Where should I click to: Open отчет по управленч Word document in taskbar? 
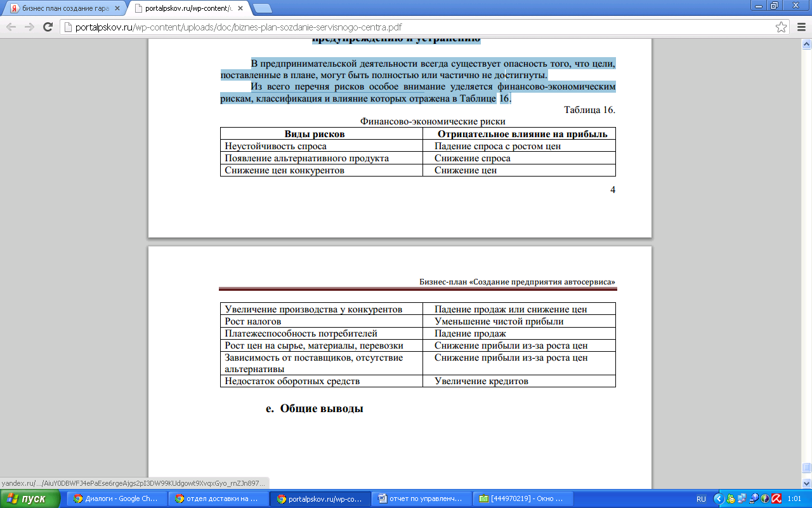[x=422, y=498]
